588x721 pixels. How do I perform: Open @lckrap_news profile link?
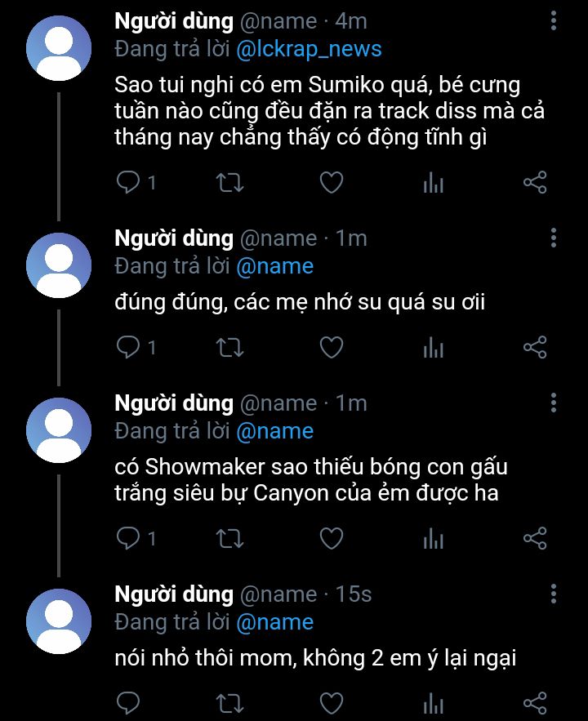(309, 49)
